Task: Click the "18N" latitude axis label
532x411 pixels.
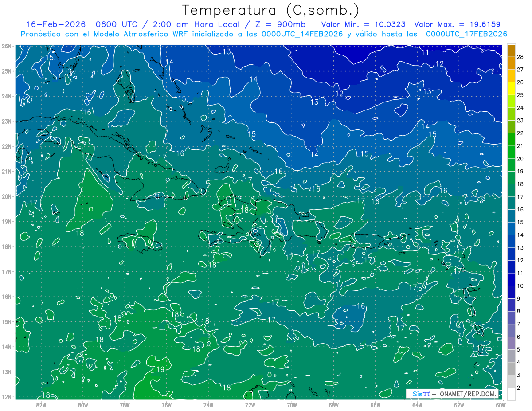Action: tap(6, 247)
